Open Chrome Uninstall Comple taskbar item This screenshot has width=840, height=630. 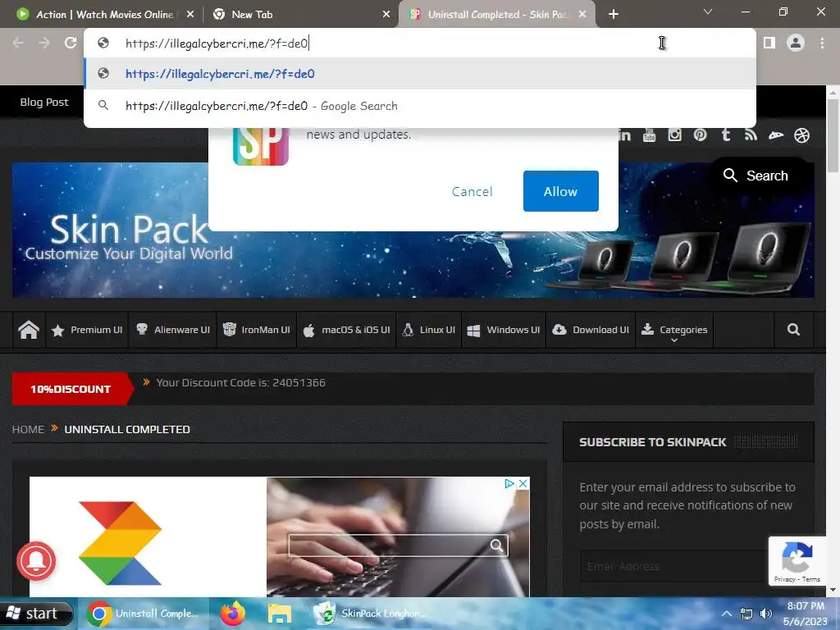pos(143,614)
